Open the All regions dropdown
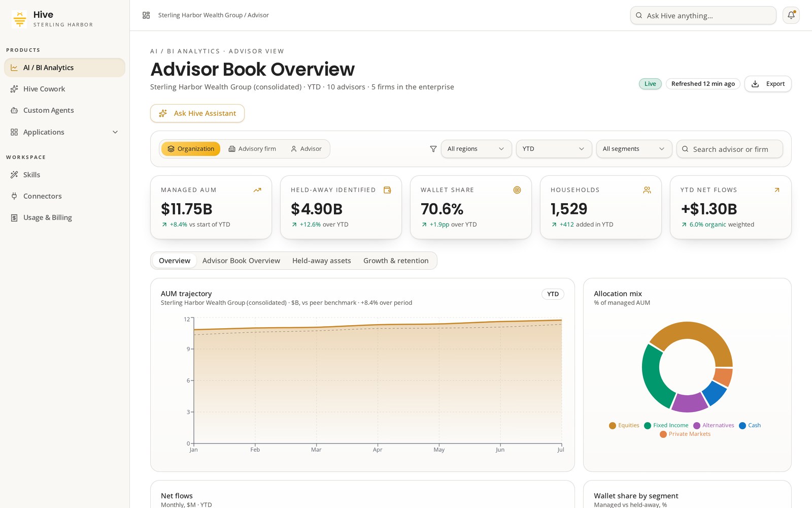The height and width of the screenshot is (508, 812). click(476, 149)
